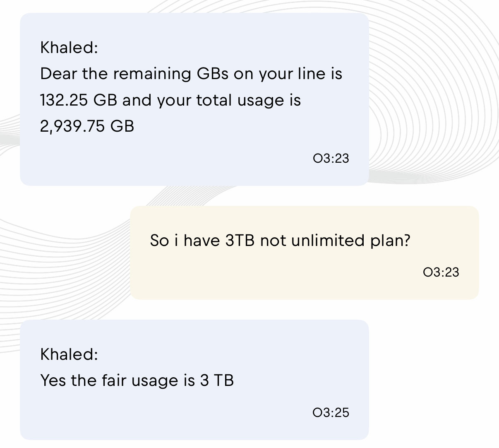499x448 pixels.
Task: Click Khaled's name above the remaining GBs message
Action: [x=69, y=48]
